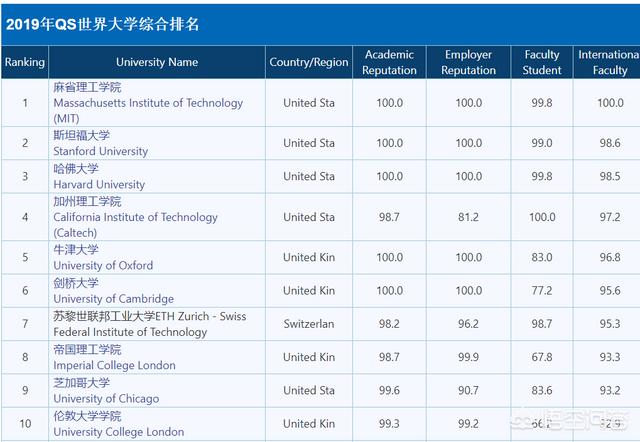Image resolution: width=640 pixels, height=442 pixels.
Task: Click Imperial's 67.8 faculty student value
Action: 542,357
